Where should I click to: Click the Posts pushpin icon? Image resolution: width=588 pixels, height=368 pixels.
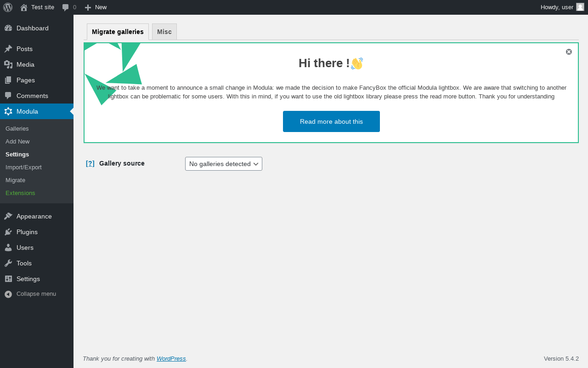(8, 49)
